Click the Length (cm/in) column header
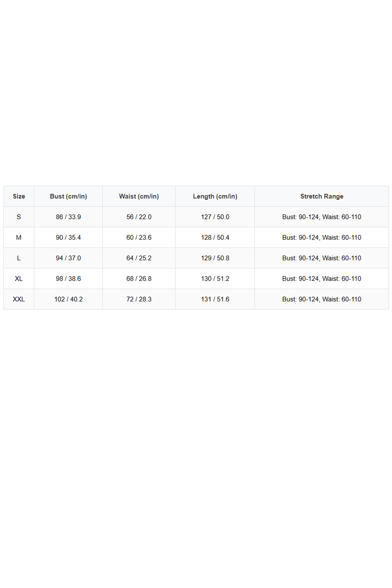Viewport: 392px width, 588px height. (215, 196)
